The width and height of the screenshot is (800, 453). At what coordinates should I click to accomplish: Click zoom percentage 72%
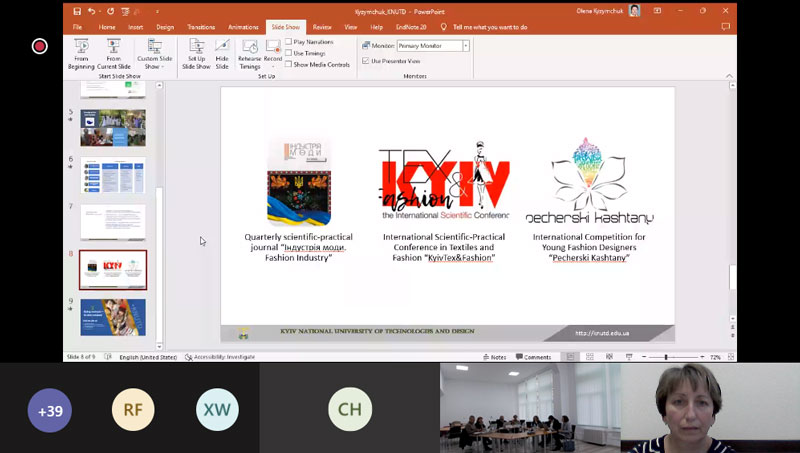[715, 357]
